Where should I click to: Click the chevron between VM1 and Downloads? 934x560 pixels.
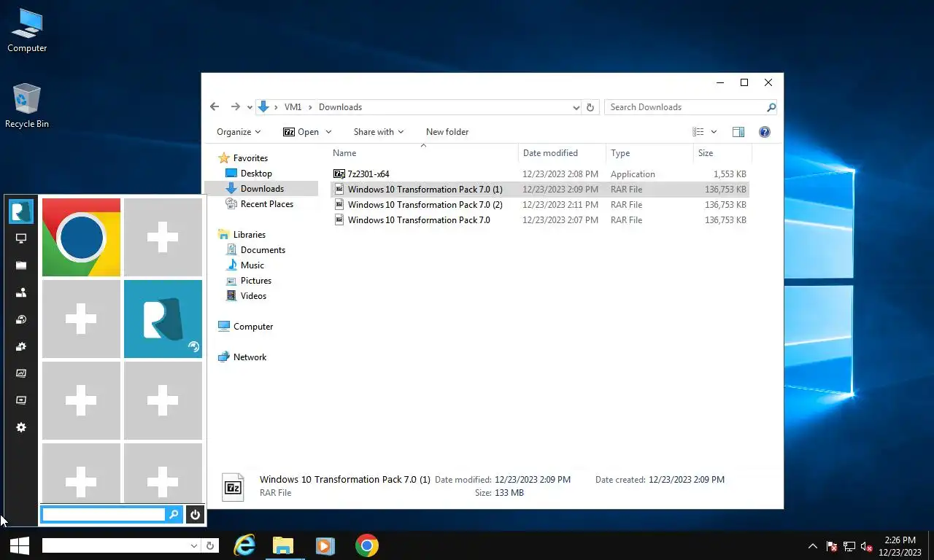pyautogui.click(x=311, y=107)
